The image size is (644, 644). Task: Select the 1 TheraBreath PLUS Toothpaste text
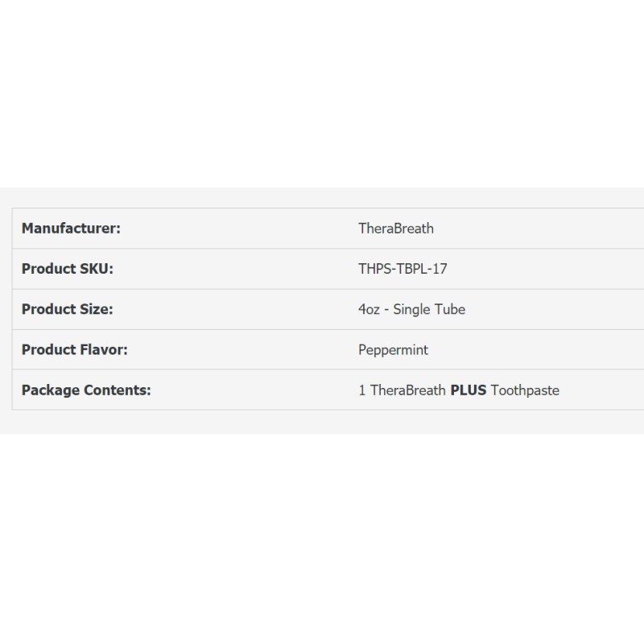459,390
